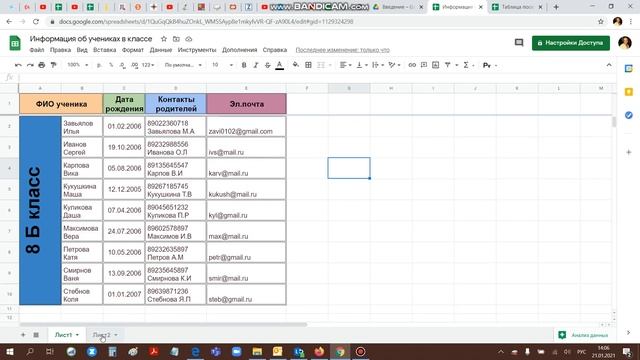Open the Справка menu
The image size is (640, 360).
click(275, 50)
